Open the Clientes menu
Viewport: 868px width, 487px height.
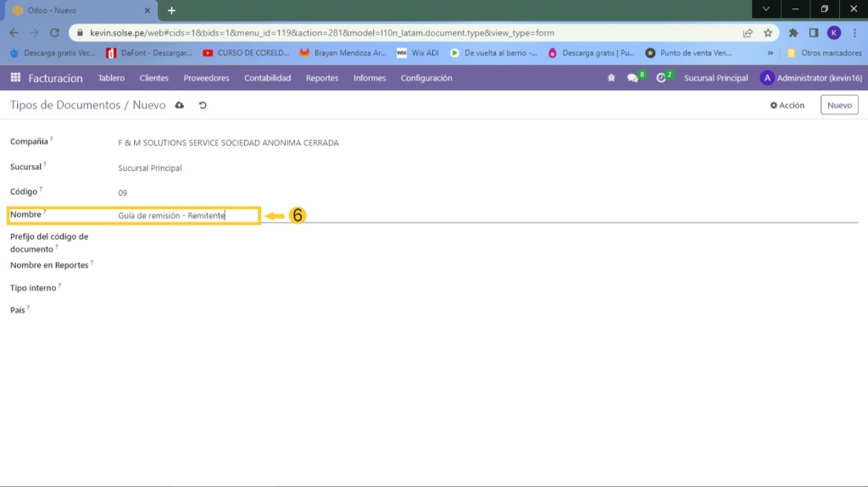click(154, 78)
